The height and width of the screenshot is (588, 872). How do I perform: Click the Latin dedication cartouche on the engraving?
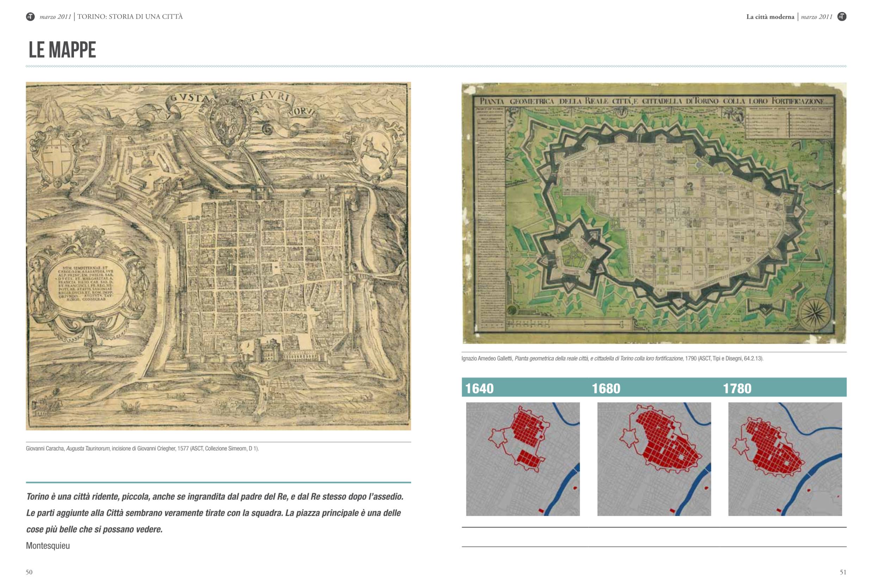click(89, 284)
